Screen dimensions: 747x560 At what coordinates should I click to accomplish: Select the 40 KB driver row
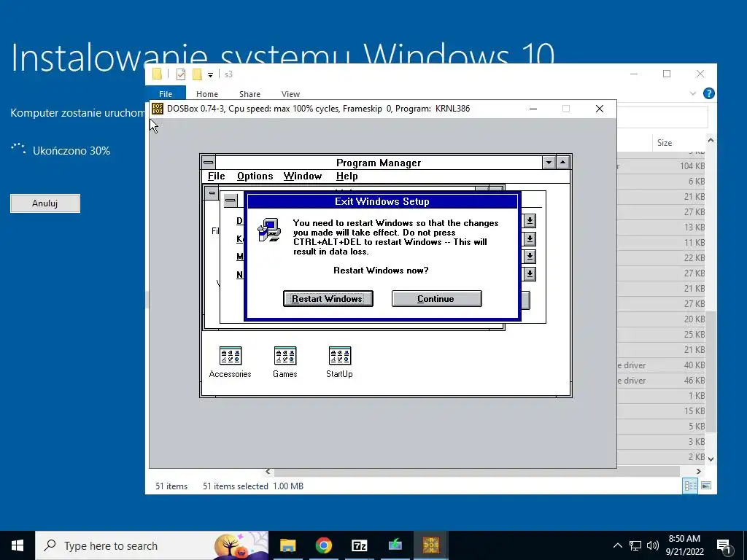point(661,365)
